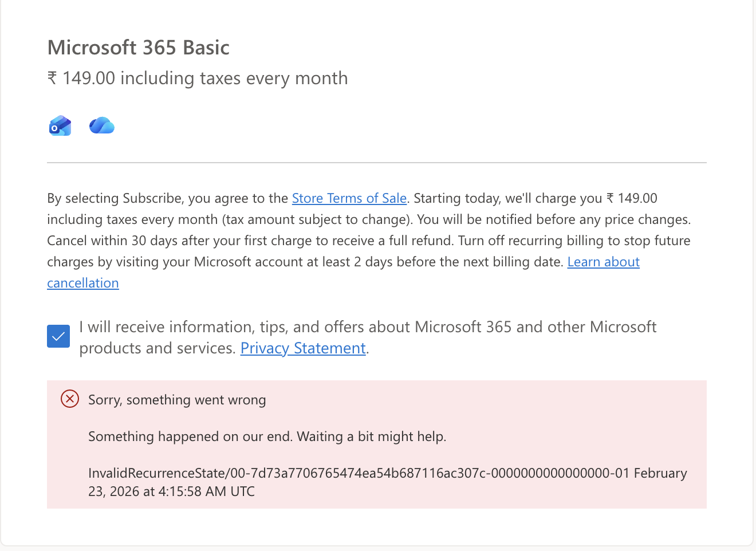756x551 pixels.
Task: Uncheck the Microsoft 365 offers checkbox
Action: click(58, 336)
